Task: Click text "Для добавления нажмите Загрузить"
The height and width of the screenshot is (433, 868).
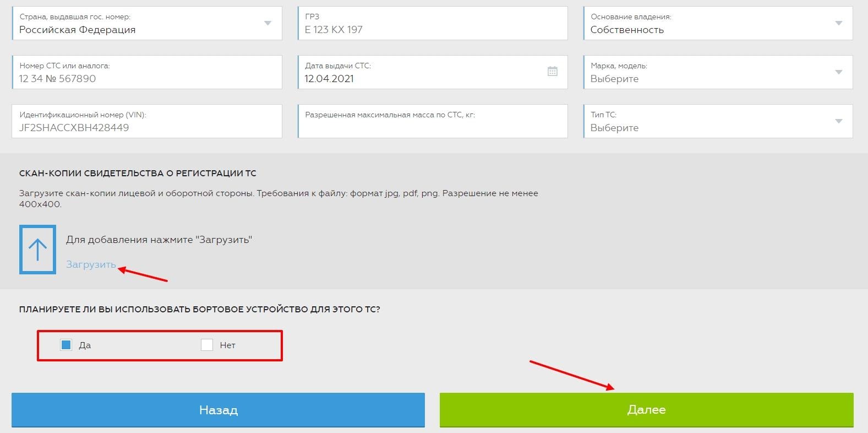Action: 159,240
